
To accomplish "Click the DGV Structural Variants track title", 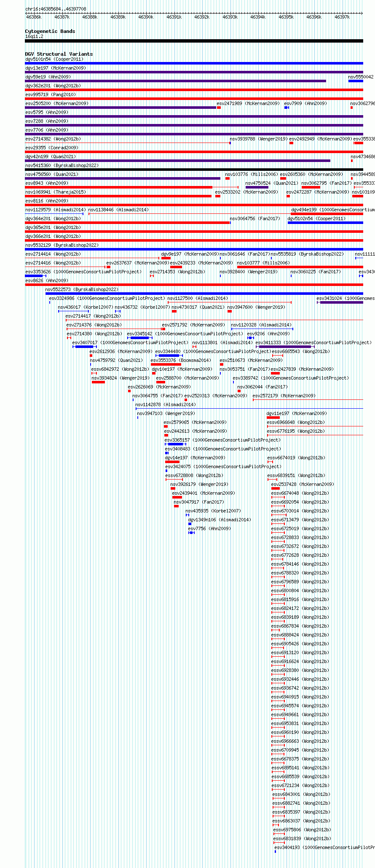I will [59, 54].
